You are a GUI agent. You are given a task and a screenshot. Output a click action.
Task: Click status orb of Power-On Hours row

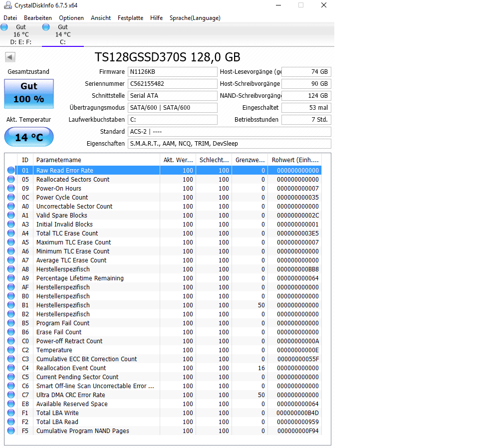pos(11,188)
